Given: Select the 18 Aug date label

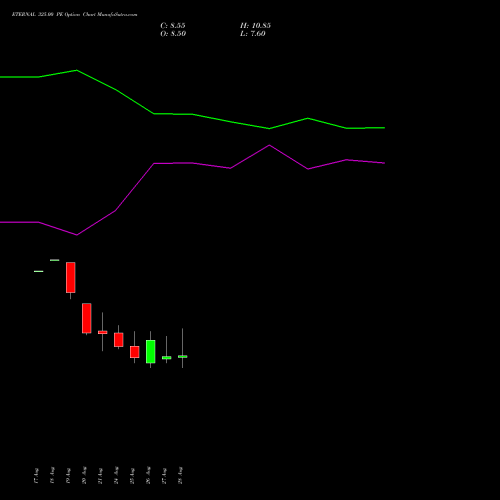Looking at the screenshot, I should pyautogui.click(x=52, y=475).
